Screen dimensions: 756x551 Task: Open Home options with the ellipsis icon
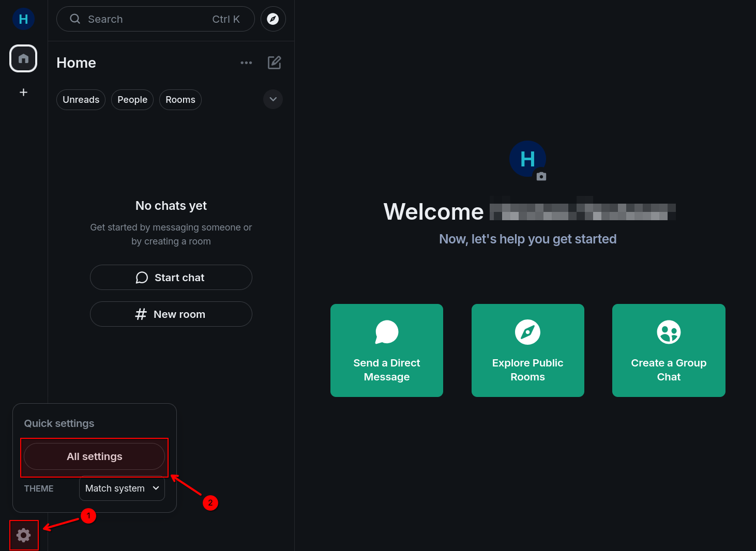pos(246,62)
